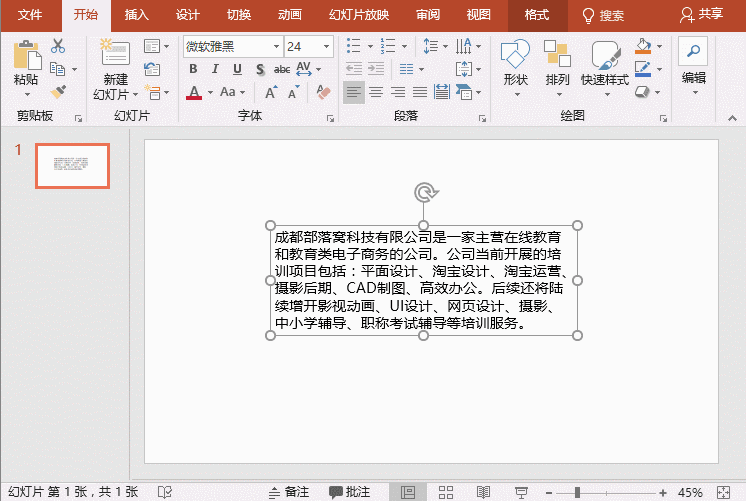Open the 文件 file tab

(30, 15)
